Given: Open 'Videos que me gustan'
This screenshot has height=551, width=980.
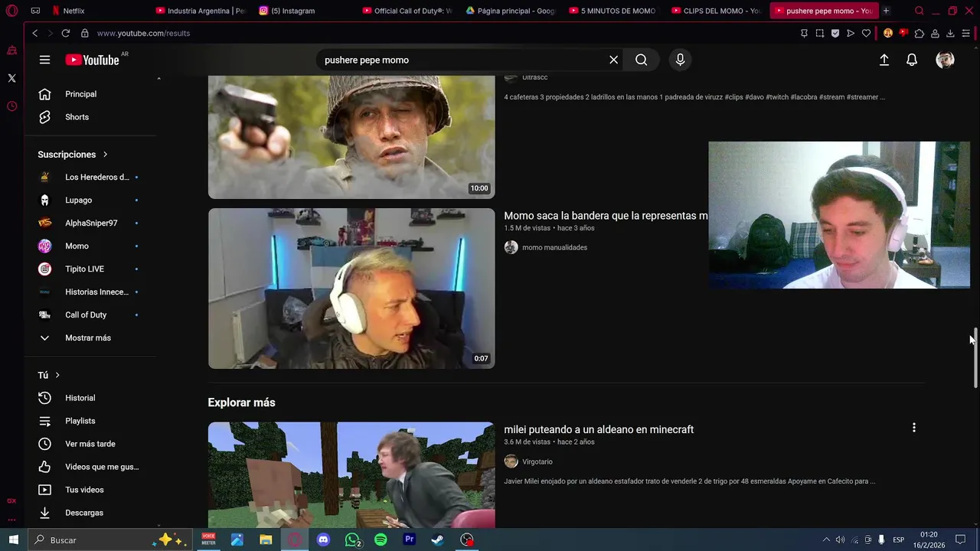Looking at the screenshot, I should [x=92, y=467].
